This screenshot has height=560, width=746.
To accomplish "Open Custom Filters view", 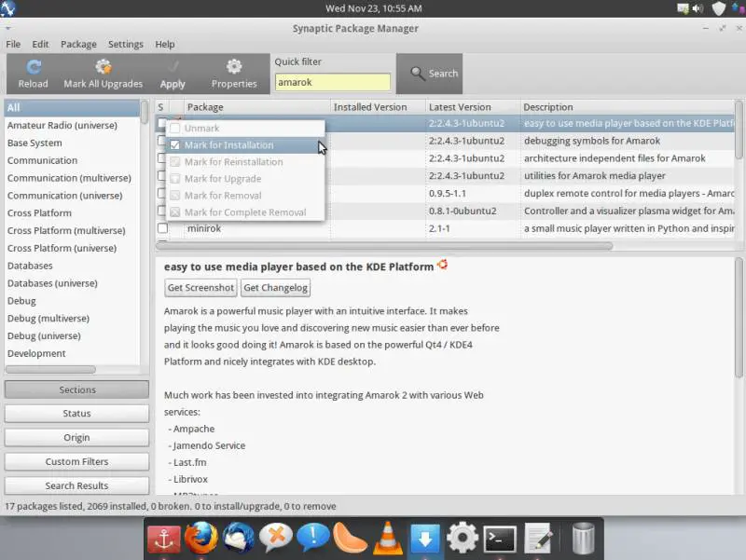I will pos(76,461).
